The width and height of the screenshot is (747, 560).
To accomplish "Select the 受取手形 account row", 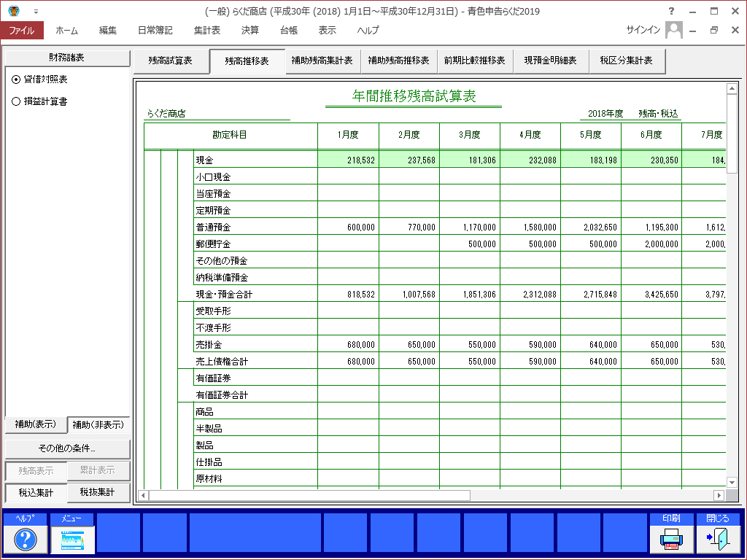I will [x=256, y=311].
